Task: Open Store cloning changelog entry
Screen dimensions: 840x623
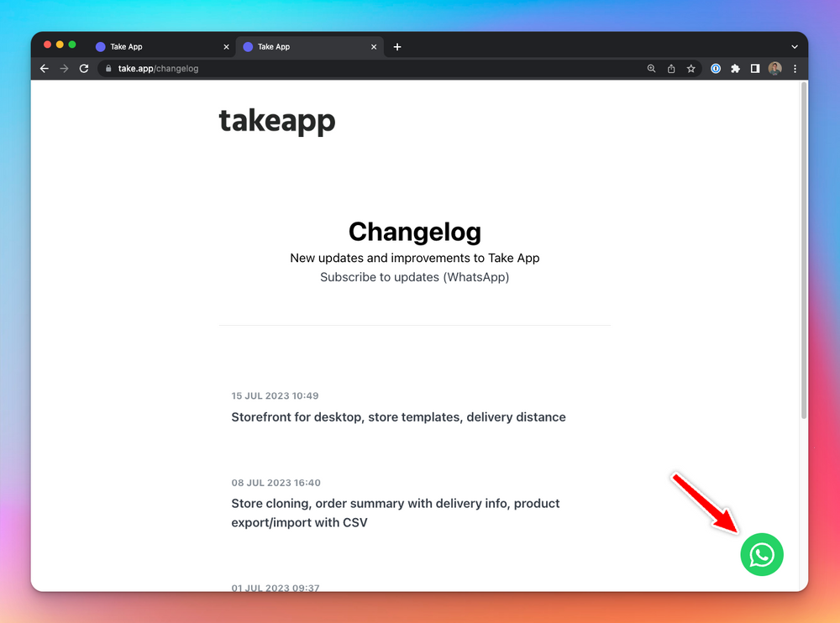Action: pos(396,513)
